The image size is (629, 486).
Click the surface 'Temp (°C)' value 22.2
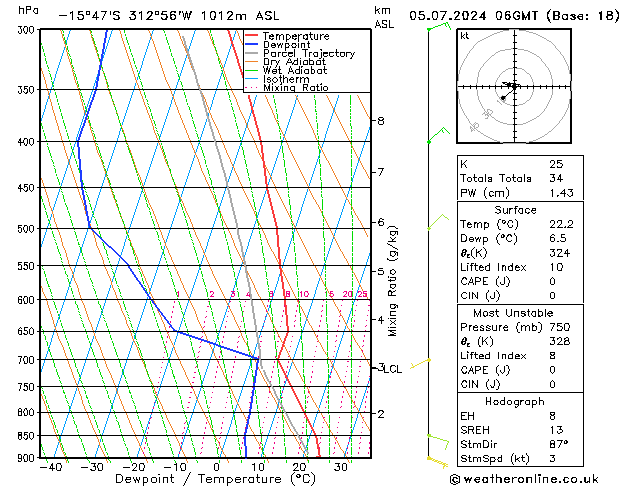pyautogui.click(x=561, y=224)
